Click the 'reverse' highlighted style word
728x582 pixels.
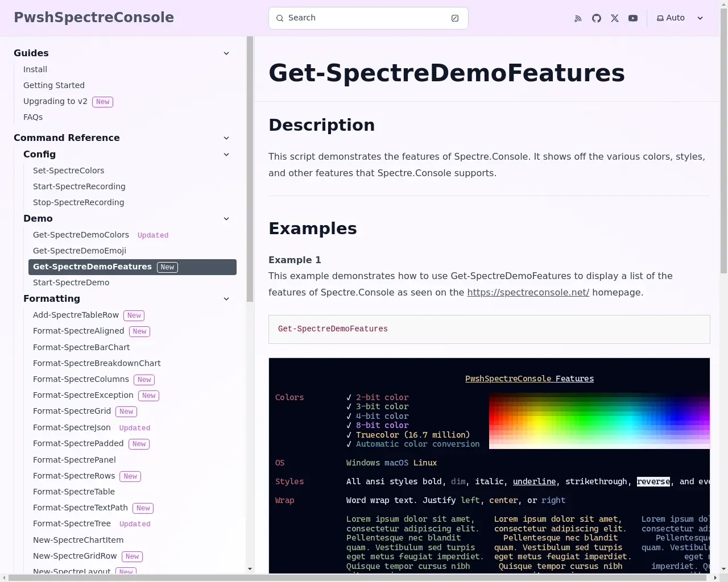(x=653, y=481)
